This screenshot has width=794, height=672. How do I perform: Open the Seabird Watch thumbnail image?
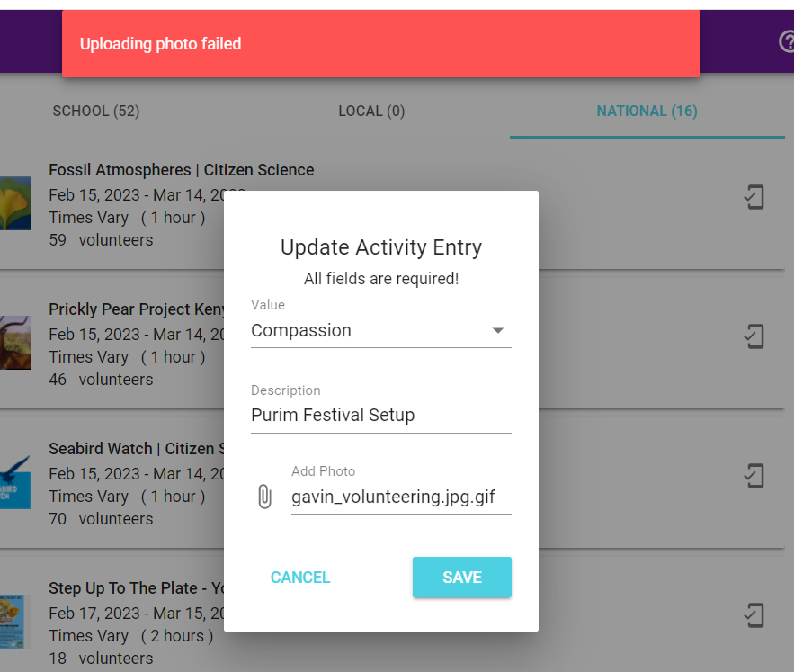click(x=15, y=482)
